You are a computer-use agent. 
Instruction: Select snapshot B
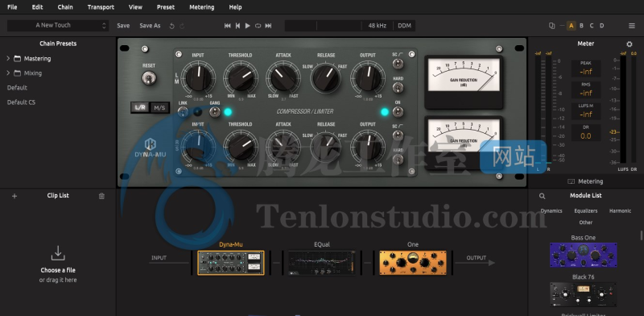[x=581, y=26]
